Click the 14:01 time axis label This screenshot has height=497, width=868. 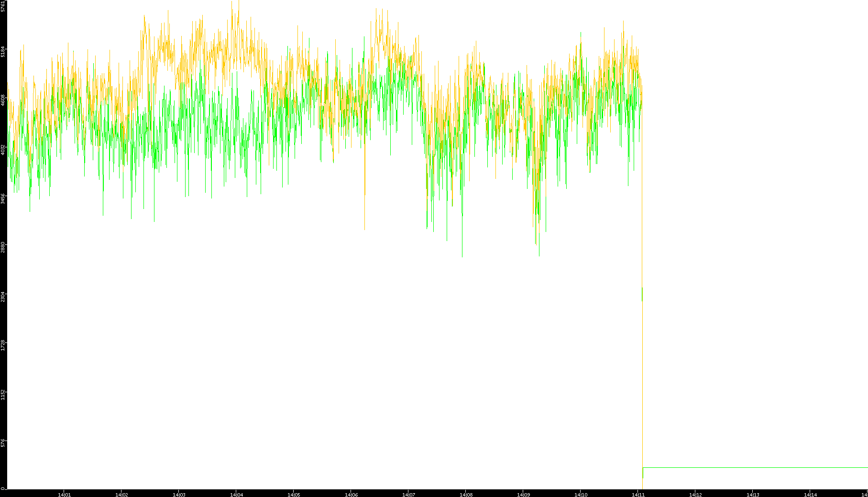(64, 495)
